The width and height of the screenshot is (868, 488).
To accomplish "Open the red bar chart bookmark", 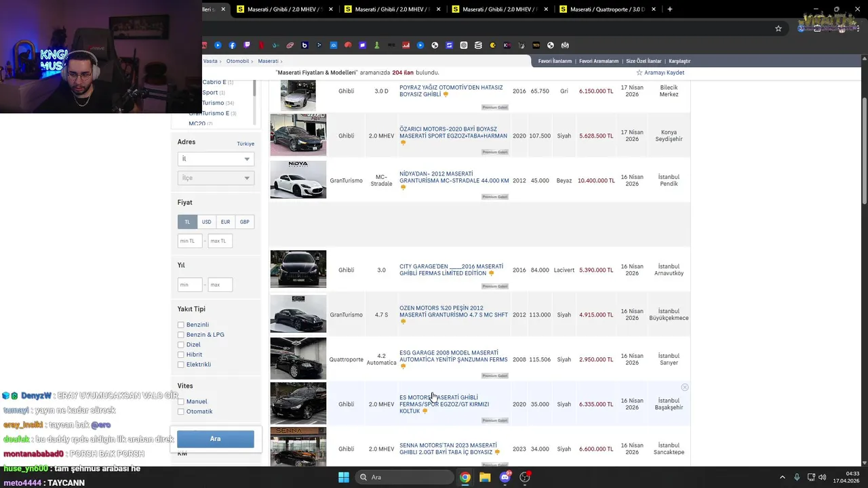I will coord(406,45).
